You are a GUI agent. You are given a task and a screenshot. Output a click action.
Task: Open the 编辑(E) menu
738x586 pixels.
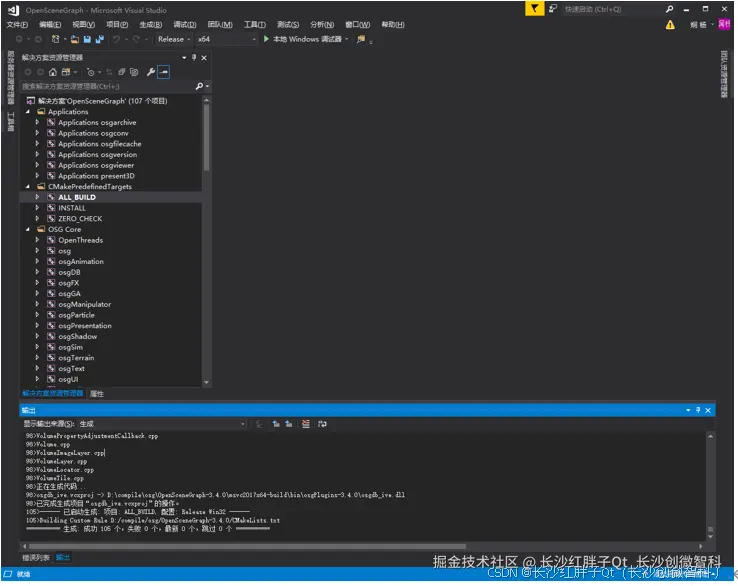(x=50, y=24)
